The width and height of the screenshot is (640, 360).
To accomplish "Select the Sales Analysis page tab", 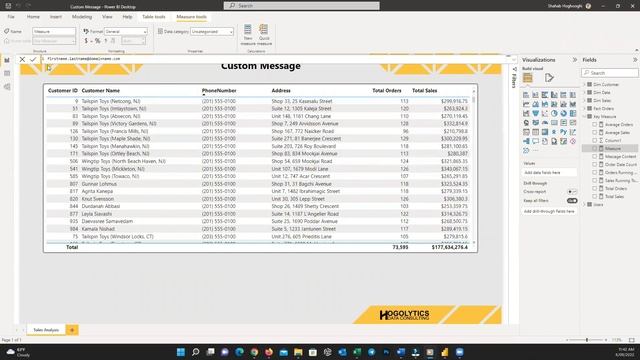I will (x=46, y=330).
